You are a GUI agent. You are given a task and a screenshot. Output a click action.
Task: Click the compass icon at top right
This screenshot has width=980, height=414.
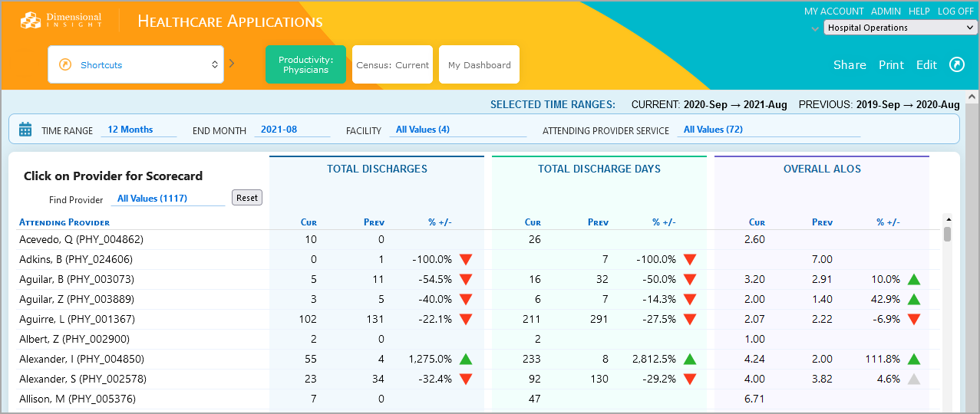pos(957,65)
